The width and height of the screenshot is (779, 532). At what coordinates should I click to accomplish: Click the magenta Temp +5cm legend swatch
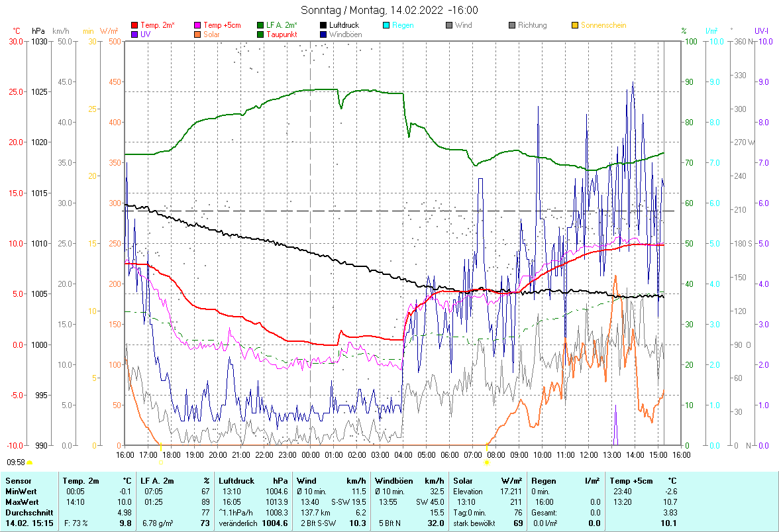click(198, 25)
